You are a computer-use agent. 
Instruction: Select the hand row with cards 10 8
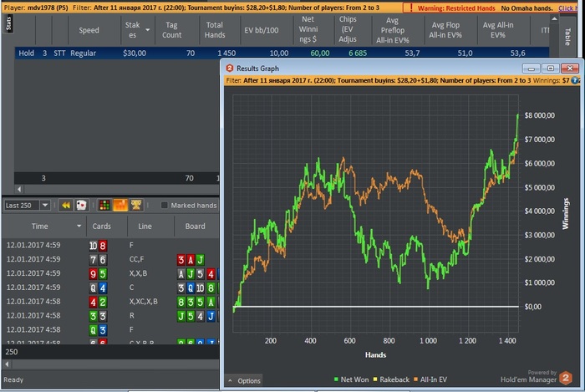111,246
